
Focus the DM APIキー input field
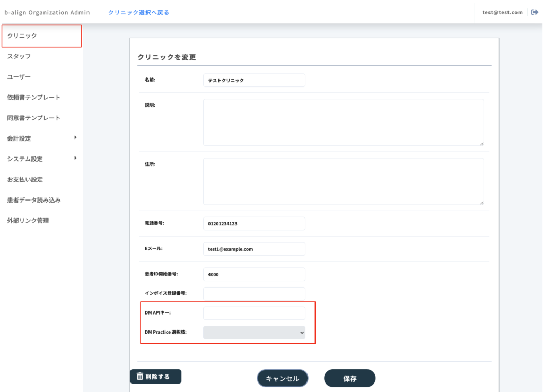point(254,313)
